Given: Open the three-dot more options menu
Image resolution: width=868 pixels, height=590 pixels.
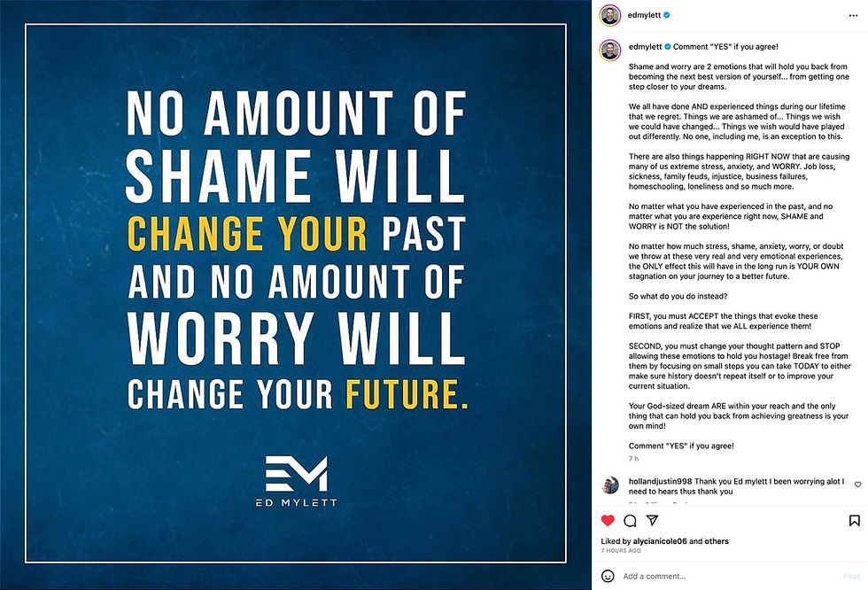Looking at the screenshot, I should (x=854, y=15).
